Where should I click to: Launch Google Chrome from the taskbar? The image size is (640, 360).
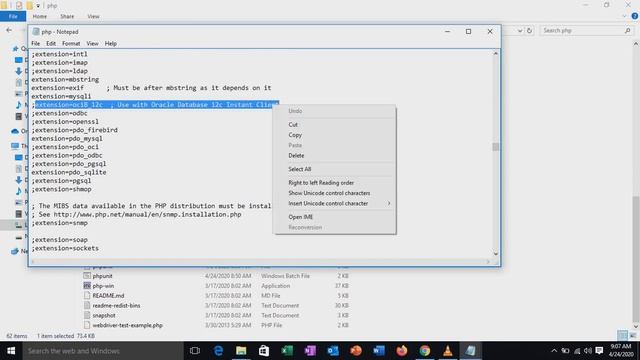coord(425,351)
